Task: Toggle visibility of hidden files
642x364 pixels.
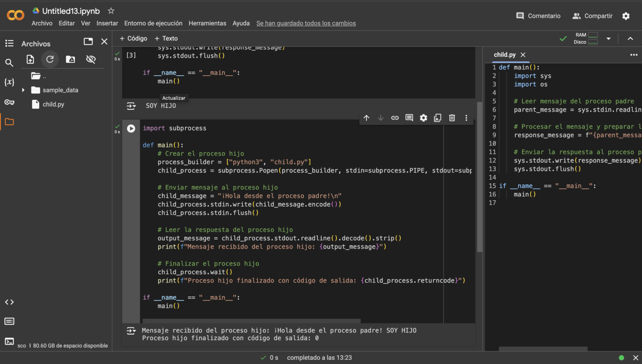Action: (91, 59)
